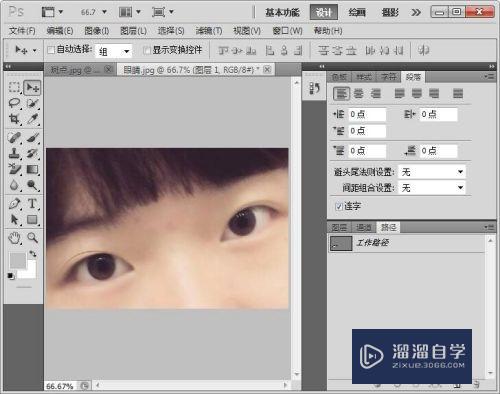
Task: Expand more workspaces chevron
Action: (x=416, y=13)
